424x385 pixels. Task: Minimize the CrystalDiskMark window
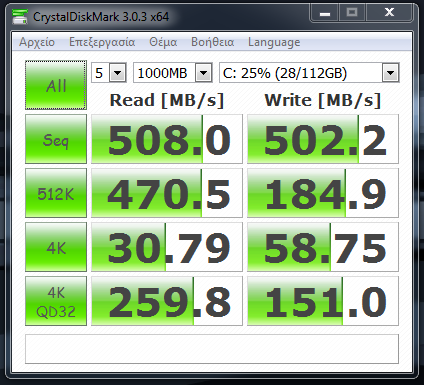[325, 13]
